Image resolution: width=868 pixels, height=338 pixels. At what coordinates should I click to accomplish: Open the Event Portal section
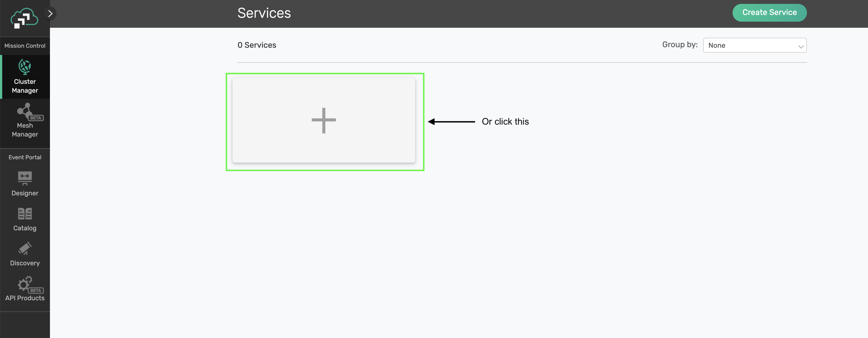click(x=25, y=157)
